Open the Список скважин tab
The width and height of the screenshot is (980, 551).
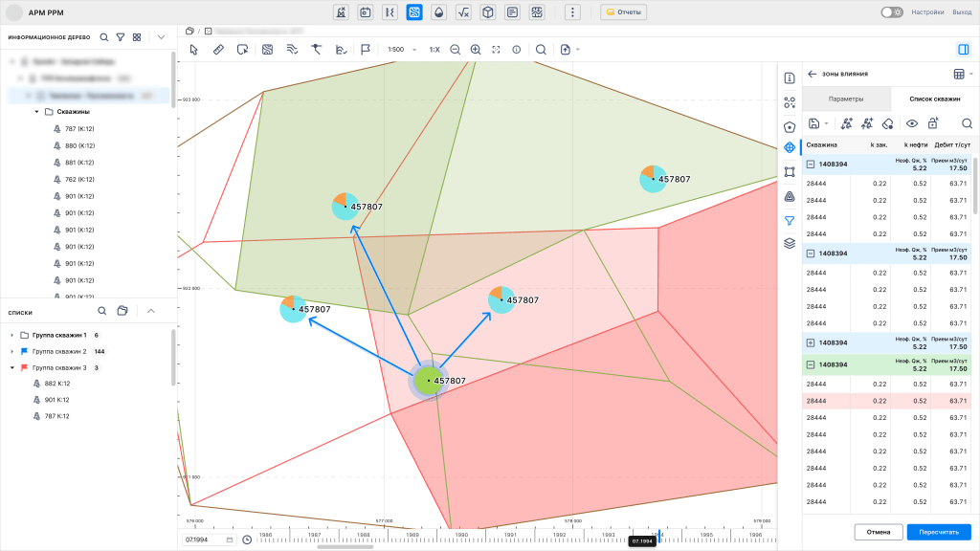tap(932, 99)
